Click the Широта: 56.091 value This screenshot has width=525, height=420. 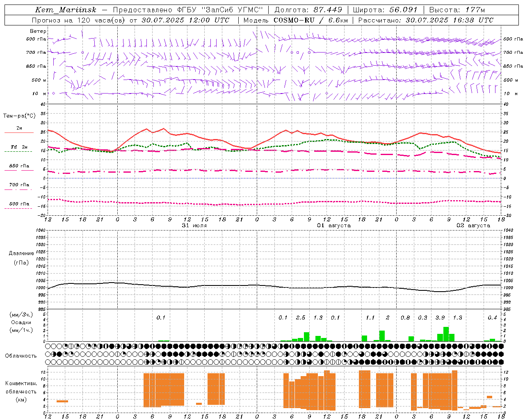tap(385, 10)
